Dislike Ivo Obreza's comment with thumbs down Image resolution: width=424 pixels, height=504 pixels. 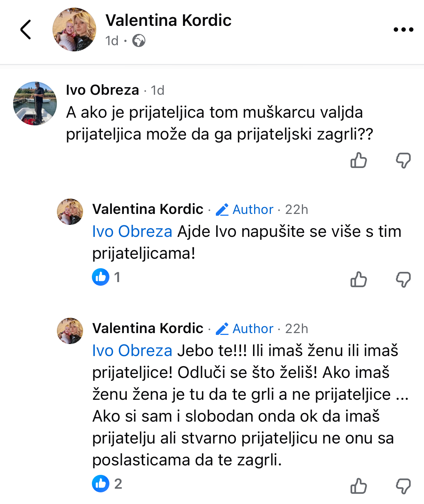(403, 160)
